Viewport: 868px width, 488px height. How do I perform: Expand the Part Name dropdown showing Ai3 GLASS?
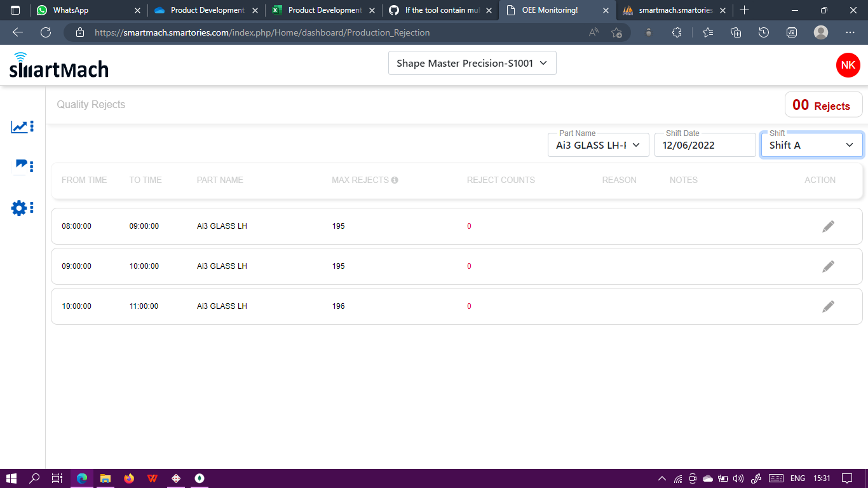click(597, 145)
